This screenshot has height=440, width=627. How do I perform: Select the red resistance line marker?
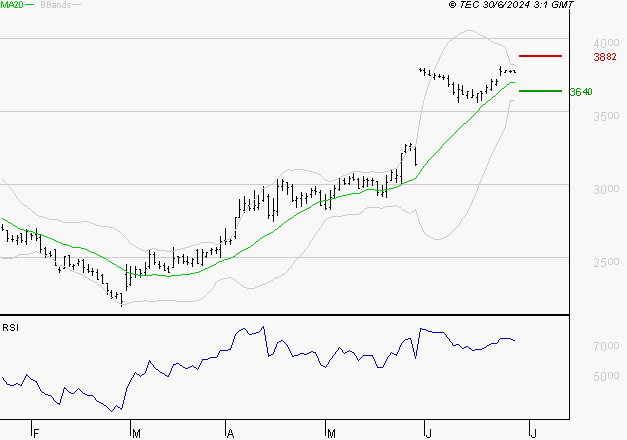(540, 56)
